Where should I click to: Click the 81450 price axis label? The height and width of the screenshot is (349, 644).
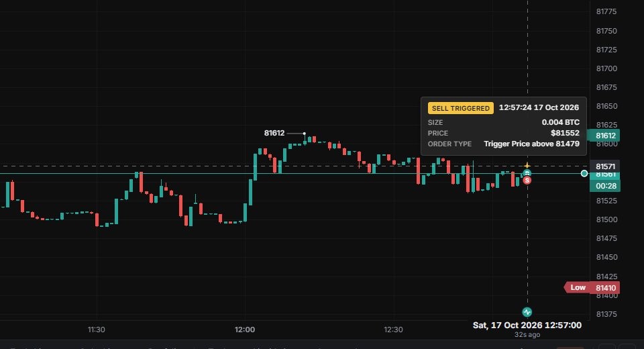point(606,257)
